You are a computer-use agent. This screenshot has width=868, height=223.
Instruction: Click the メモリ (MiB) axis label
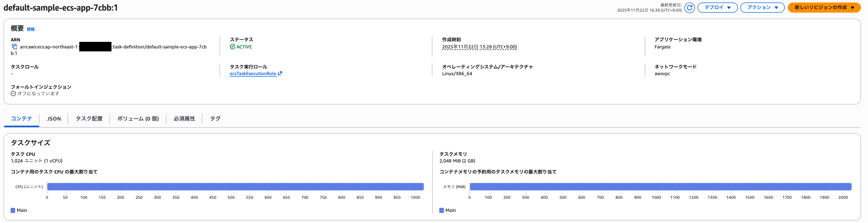click(x=454, y=187)
